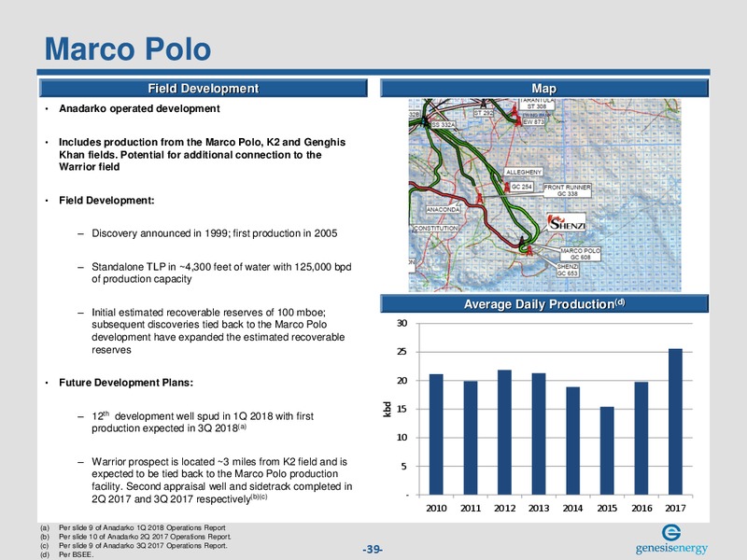Click the 'Warrior prospect is located' line
The image size is (747, 560).
[222, 481]
